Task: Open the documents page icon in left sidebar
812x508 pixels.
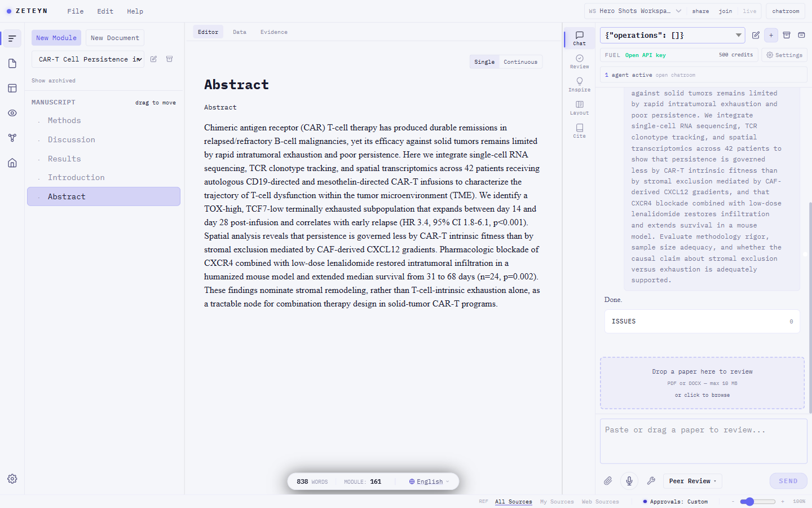Action: coord(12,63)
